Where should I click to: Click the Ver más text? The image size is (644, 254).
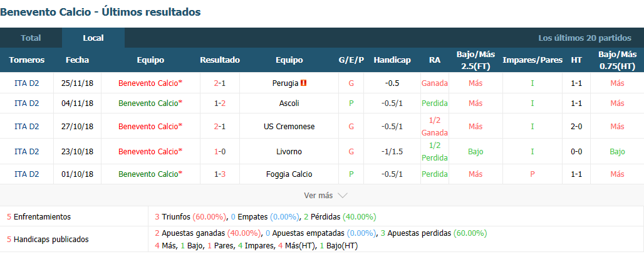[318, 196]
